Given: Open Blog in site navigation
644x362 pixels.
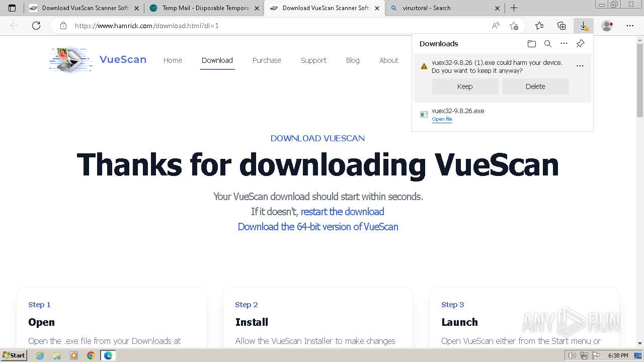Looking at the screenshot, I should 353,60.
